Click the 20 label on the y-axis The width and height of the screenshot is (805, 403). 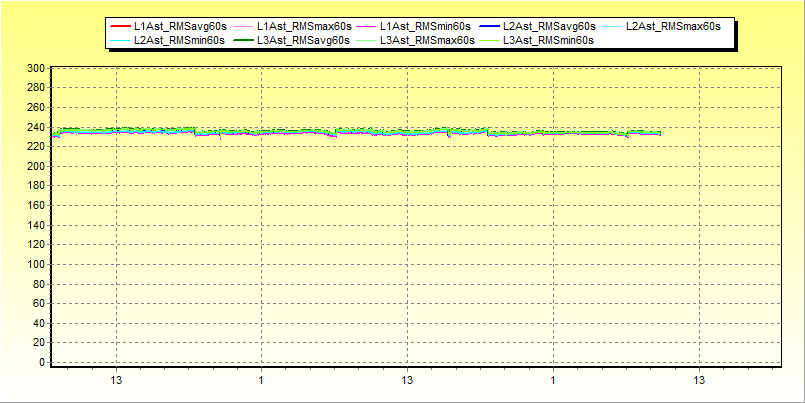39,343
